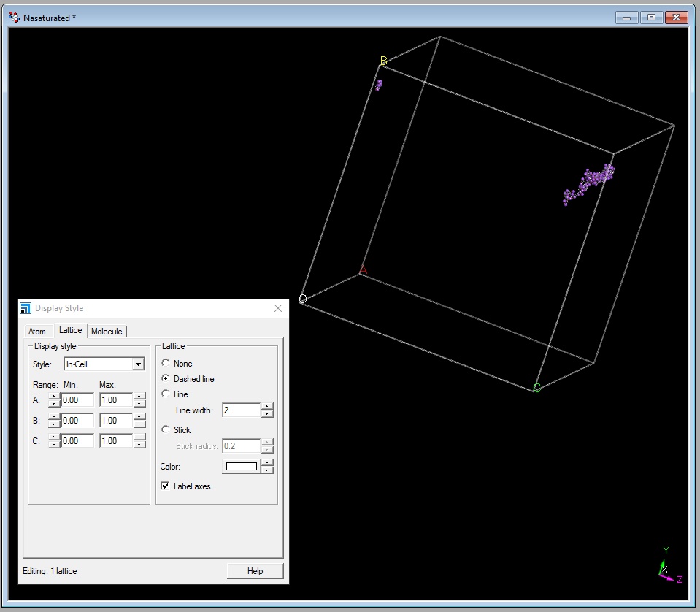Click the Line width input field
The image size is (700, 612).
[241, 410]
